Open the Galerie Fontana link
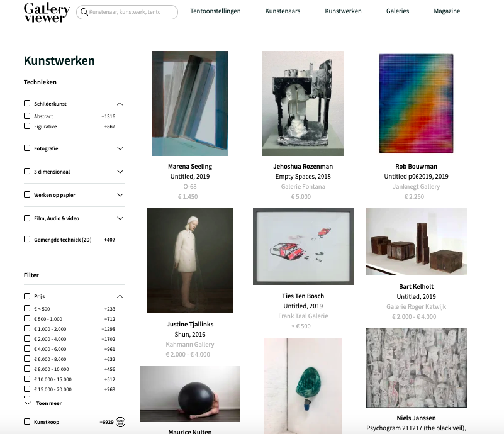 (303, 186)
